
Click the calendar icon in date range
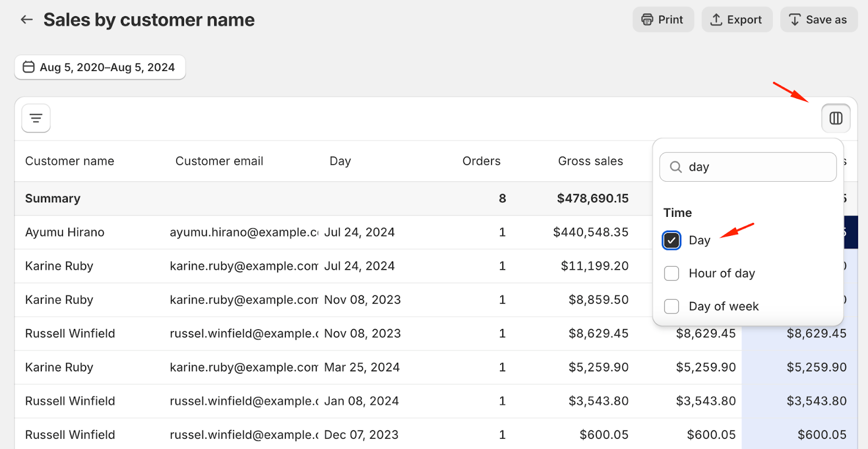click(x=29, y=67)
